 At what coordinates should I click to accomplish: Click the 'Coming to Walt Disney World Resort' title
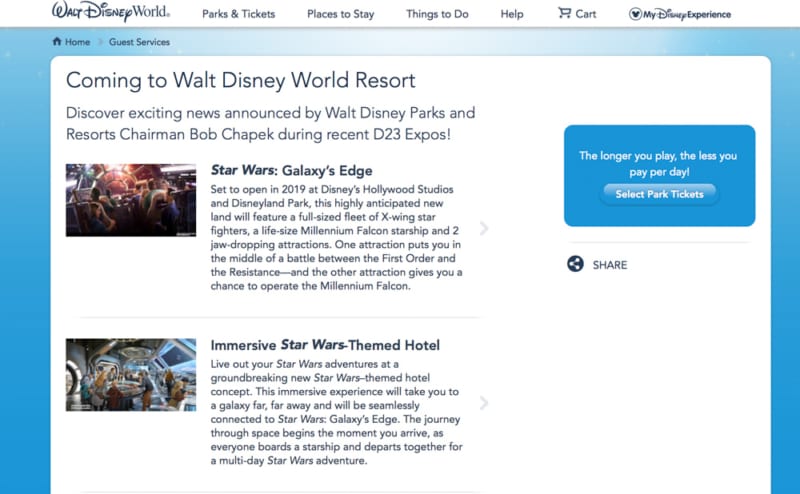241,81
